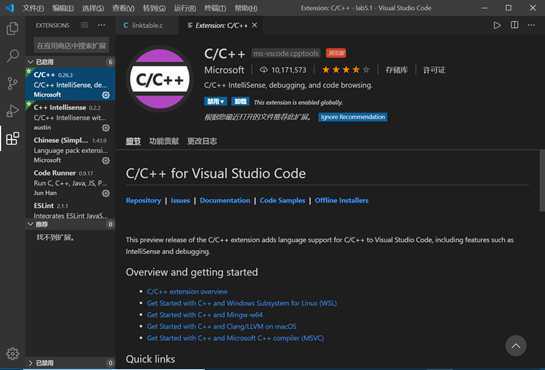This screenshot has width=545, height=370.
Task: Open C/C++ extension overview link
Action: click(187, 291)
